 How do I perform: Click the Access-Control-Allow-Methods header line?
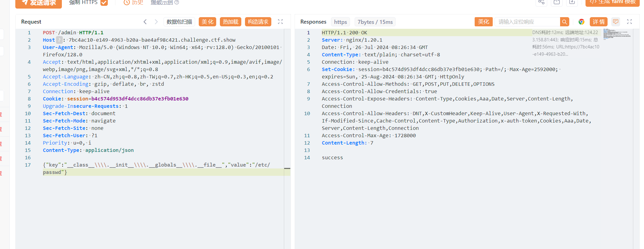(x=408, y=84)
